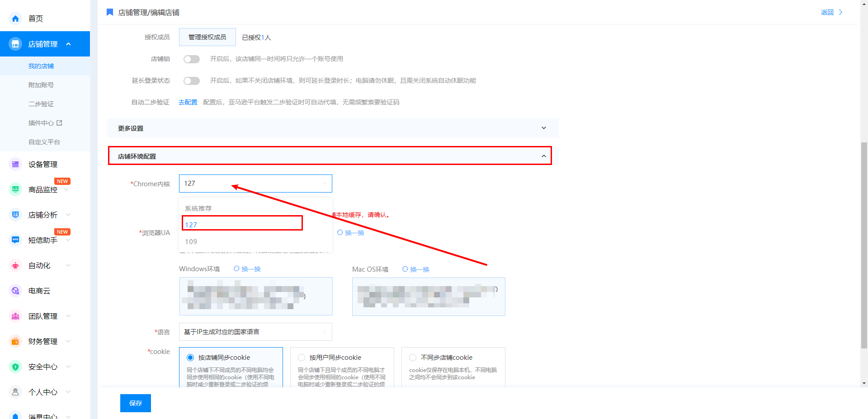This screenshot has height=419, width=868.
Task: Open the language (语言) dropdown
Action: (x=255, y=332)
